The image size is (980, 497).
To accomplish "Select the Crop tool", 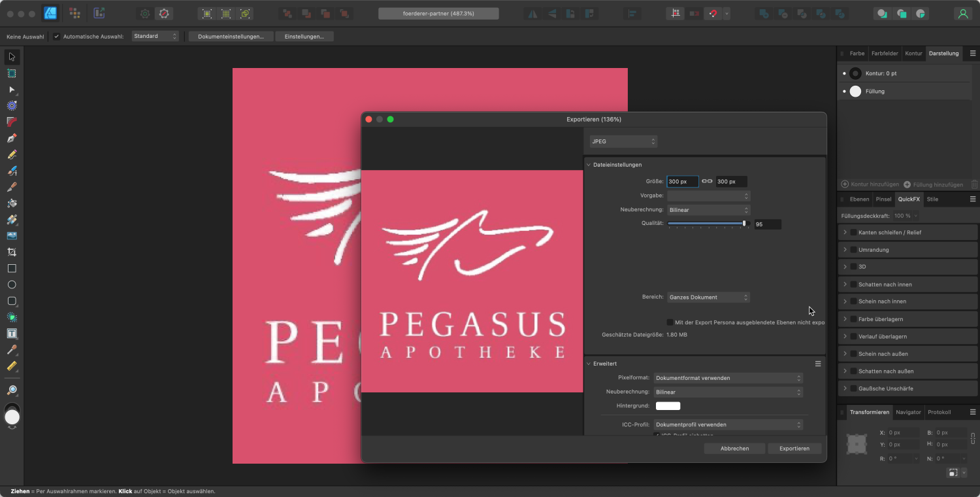I will (x=12, y=252).
